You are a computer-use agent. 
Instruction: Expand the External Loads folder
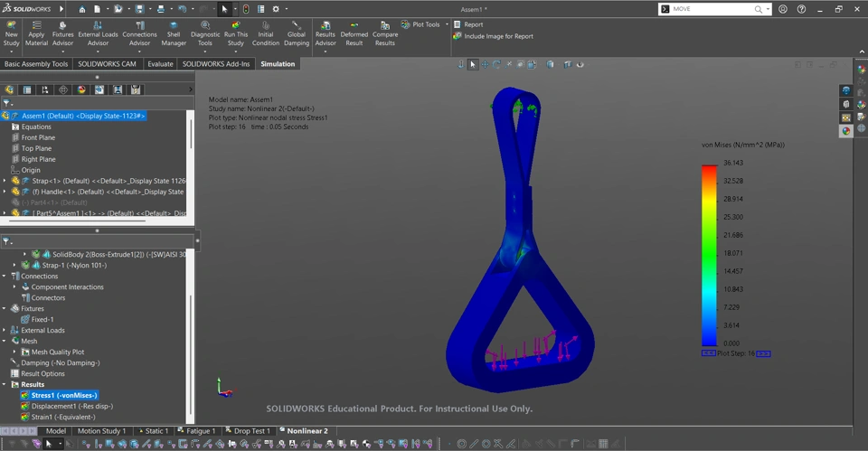click(5, 331)
